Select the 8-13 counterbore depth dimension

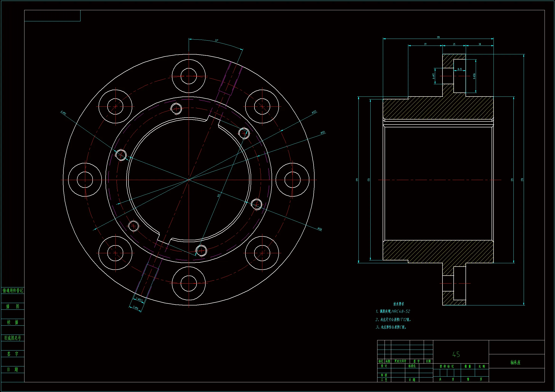pyautogui.click(x=460, y=69)
